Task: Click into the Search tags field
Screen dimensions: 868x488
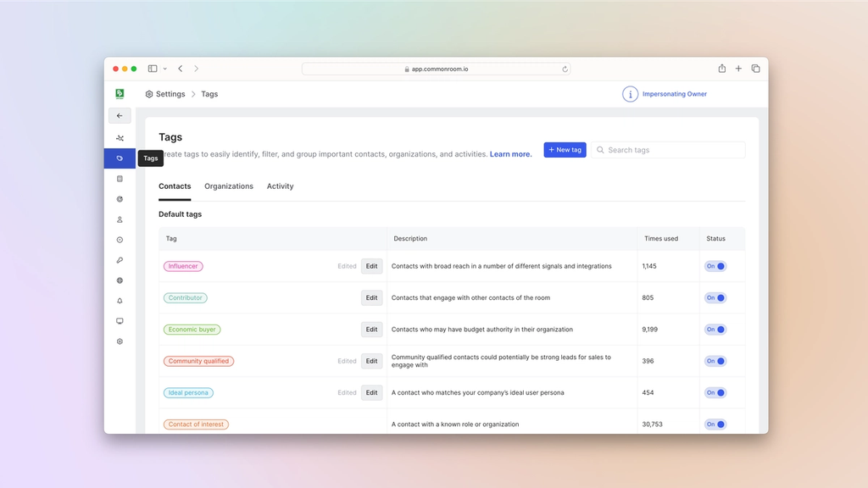Action: click(x=668, y=150)
